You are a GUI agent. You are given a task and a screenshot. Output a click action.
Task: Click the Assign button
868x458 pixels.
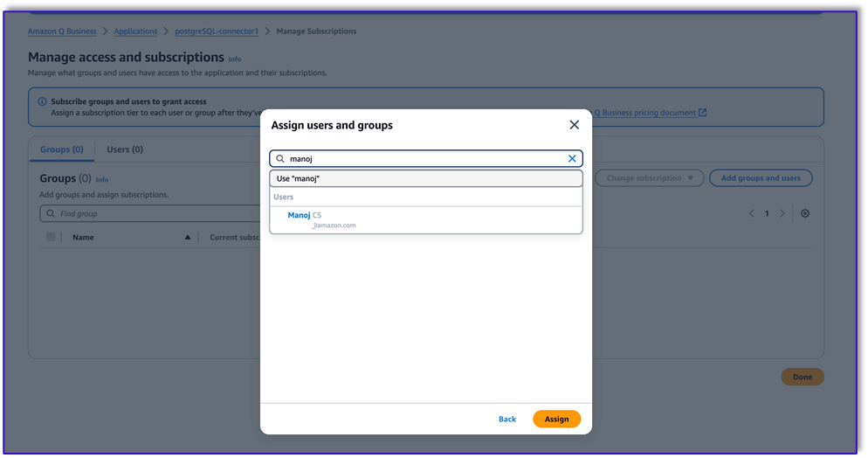[x=556, y=420]
